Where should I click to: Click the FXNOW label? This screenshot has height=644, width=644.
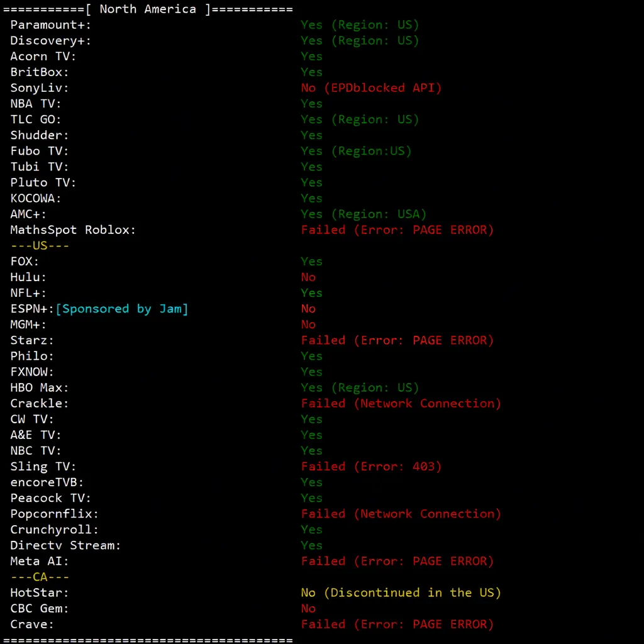(x=32, y=372)
